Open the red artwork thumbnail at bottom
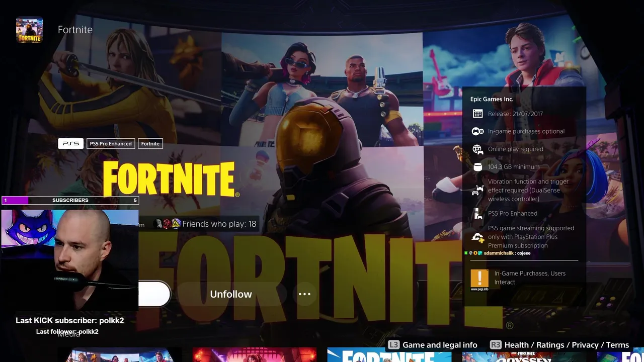This screenshot has width=644, height=362. click(x=254, y=355)
